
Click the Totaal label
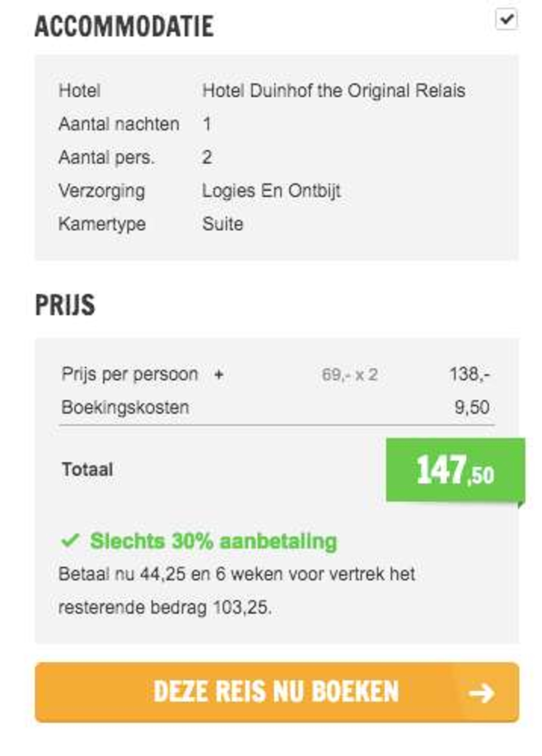(x=87, y=470)
